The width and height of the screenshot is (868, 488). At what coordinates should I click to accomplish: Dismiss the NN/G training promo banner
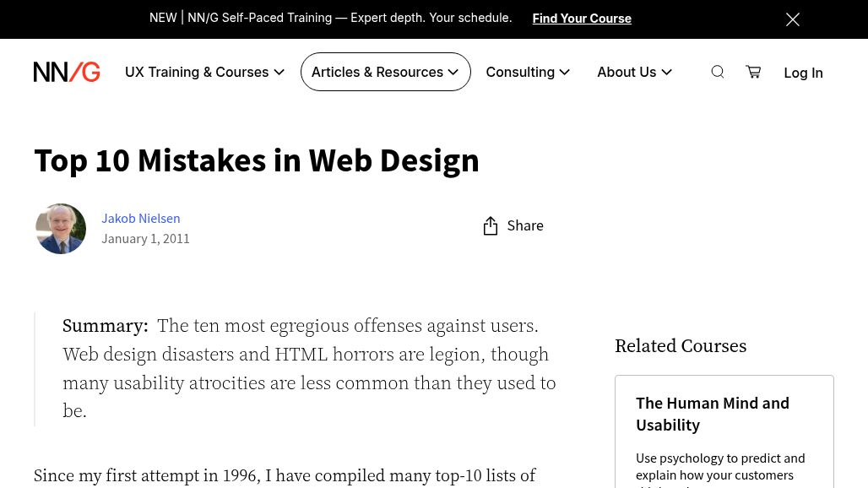coord(792,19)
